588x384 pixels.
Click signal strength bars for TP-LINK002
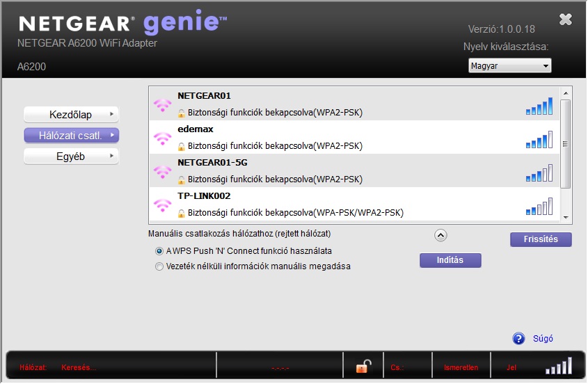tap(539, 206)
